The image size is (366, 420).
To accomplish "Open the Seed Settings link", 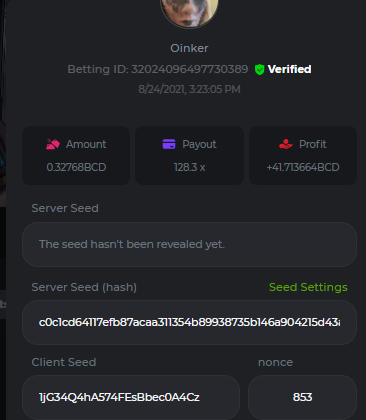I will point(308,287).
